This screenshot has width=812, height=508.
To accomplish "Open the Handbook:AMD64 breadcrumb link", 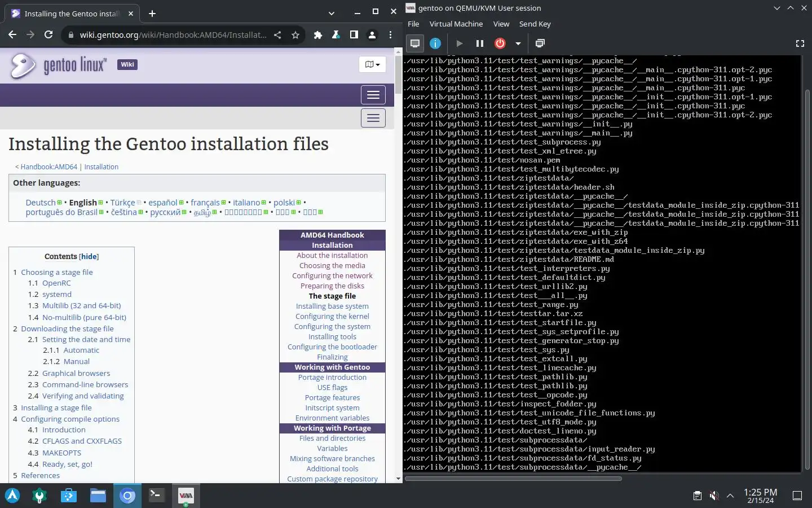I will 49,167.
